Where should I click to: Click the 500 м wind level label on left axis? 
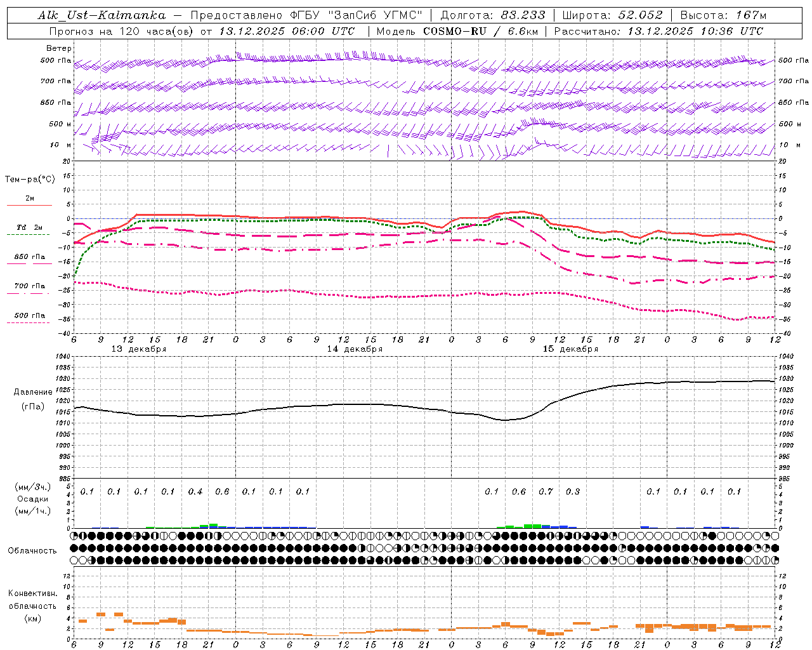[60, 124]
